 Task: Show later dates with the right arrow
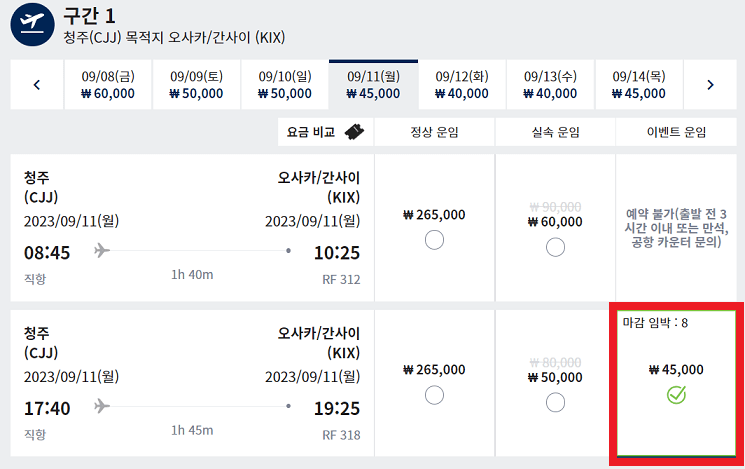click(x=710, y=85)
